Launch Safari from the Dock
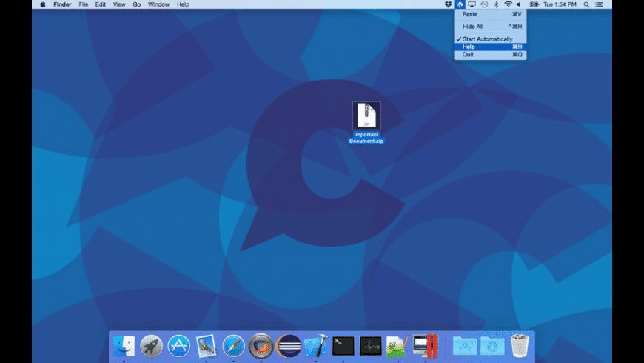This screenshot has width=644, height=363. [x=233, y=346]
